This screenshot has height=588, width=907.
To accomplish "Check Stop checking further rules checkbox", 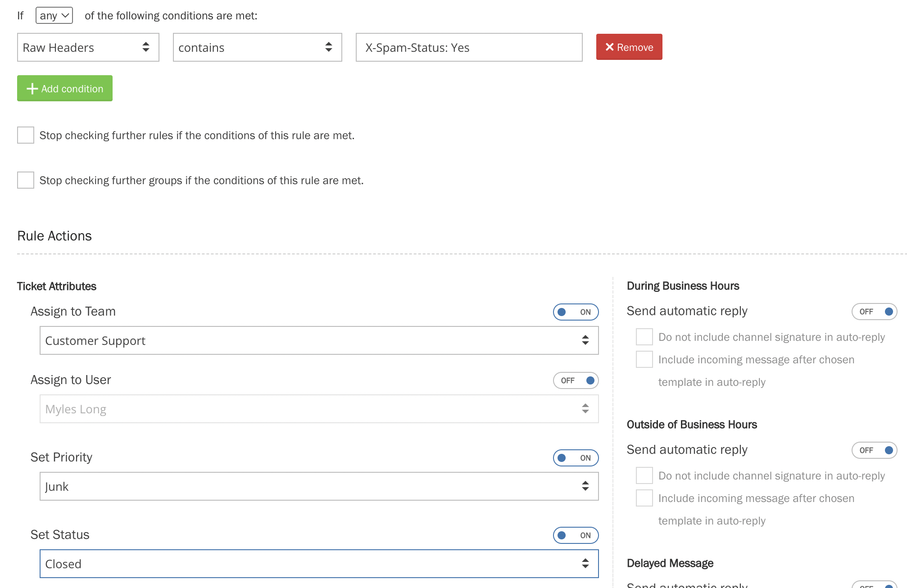I will click(x=26, y=135).
